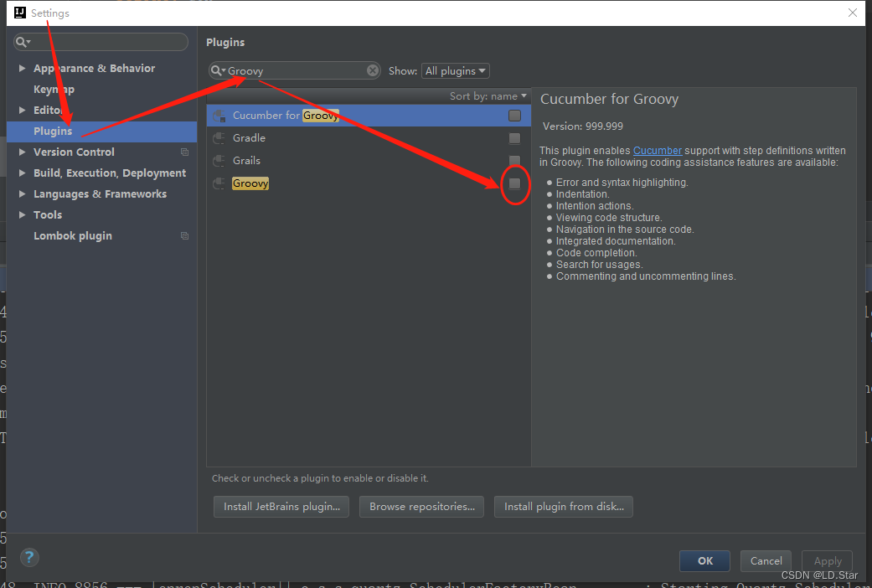Screen dimensions: 872x588
Task: Click the Groovy plugin icon
Action: click(x=219, y=183)
